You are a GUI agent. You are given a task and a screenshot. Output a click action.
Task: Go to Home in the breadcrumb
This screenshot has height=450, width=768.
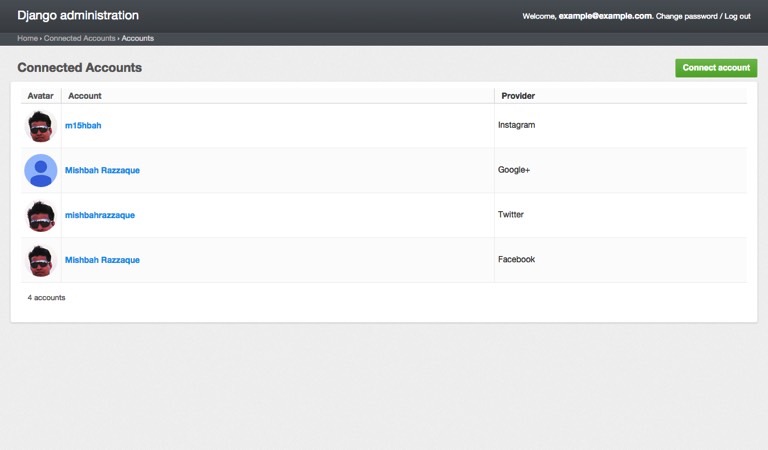point(27,38)
